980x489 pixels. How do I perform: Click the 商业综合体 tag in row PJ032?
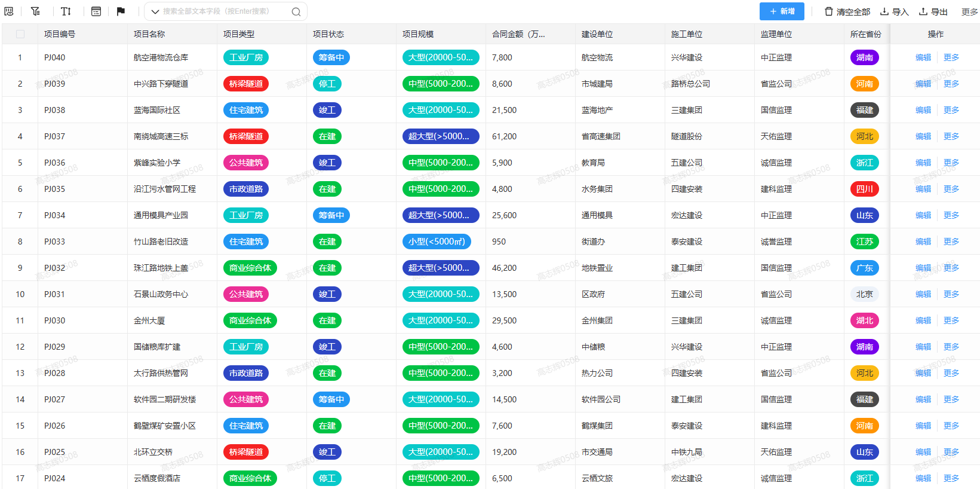click(x=250, y=268)
